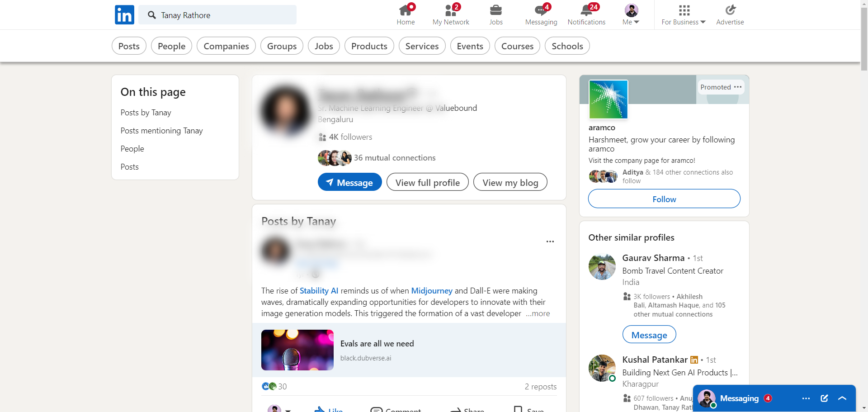Screen dimensions: 868x412
Task: Open the Midjourney mention link
Action: [x=432, y=291]
